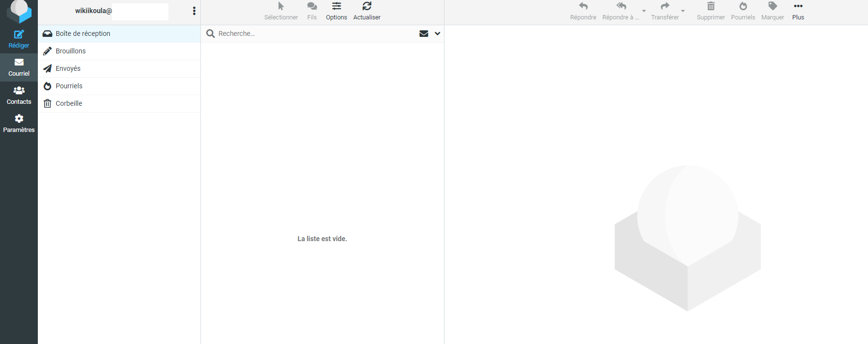Open the Pourriels folder
Viewport: 868px width, 344px height.
pyautogui.click(x=119, y=86)
